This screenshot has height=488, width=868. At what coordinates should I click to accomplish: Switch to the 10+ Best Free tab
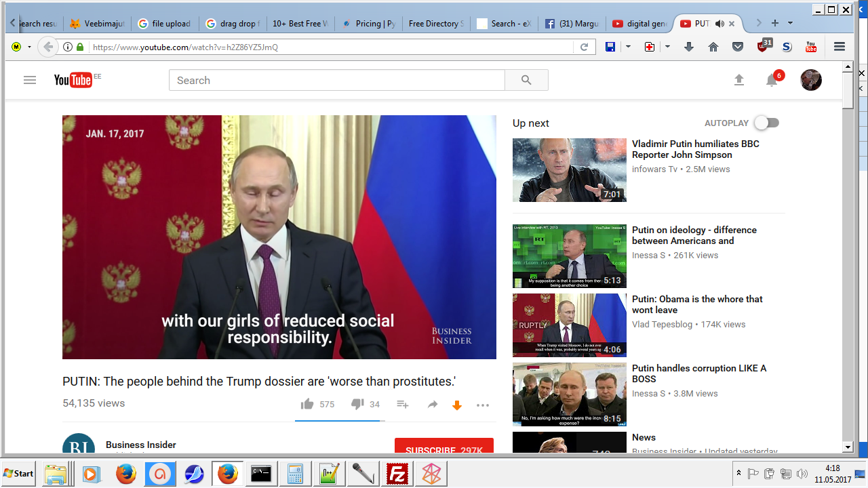click(300, 23)
